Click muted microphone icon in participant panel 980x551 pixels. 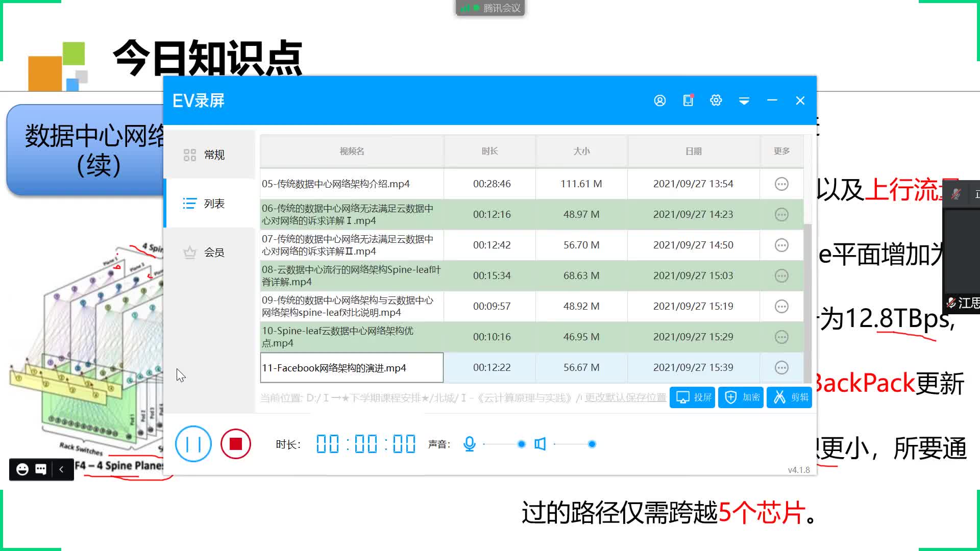click(956, 194)
